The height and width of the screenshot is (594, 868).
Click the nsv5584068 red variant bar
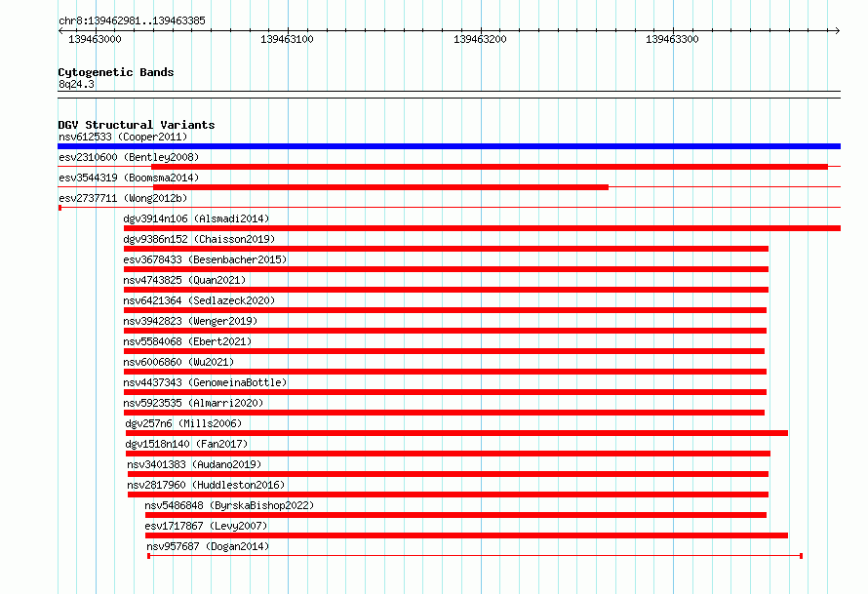click(444, 351)
